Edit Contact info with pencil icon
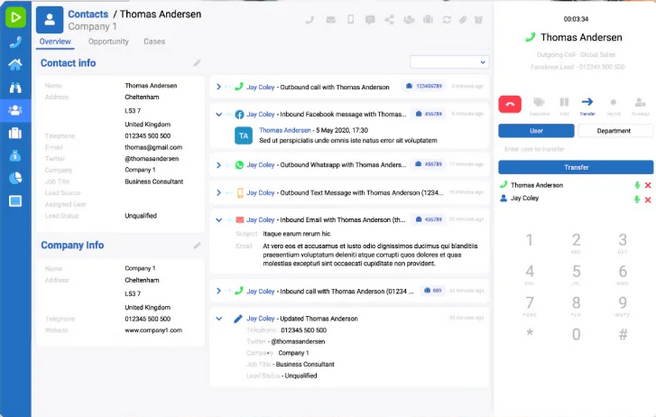The image size is (656, 417). [x=197, y=64]
